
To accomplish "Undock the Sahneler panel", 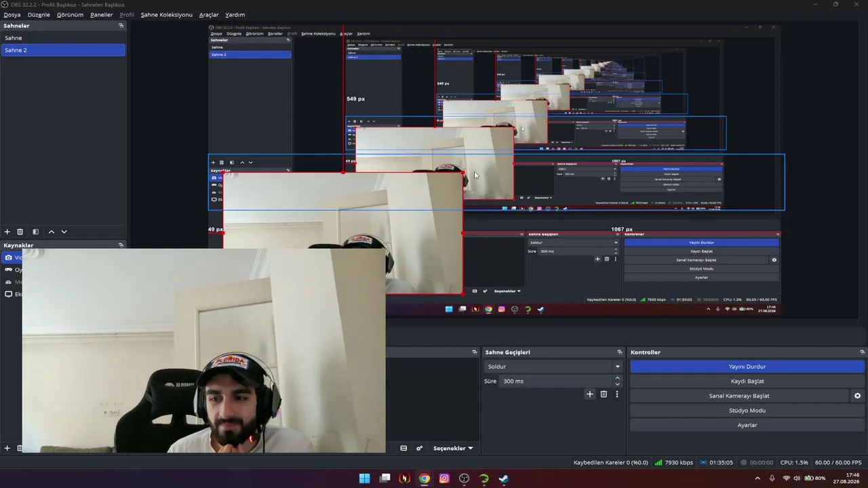I will point(121,26).
